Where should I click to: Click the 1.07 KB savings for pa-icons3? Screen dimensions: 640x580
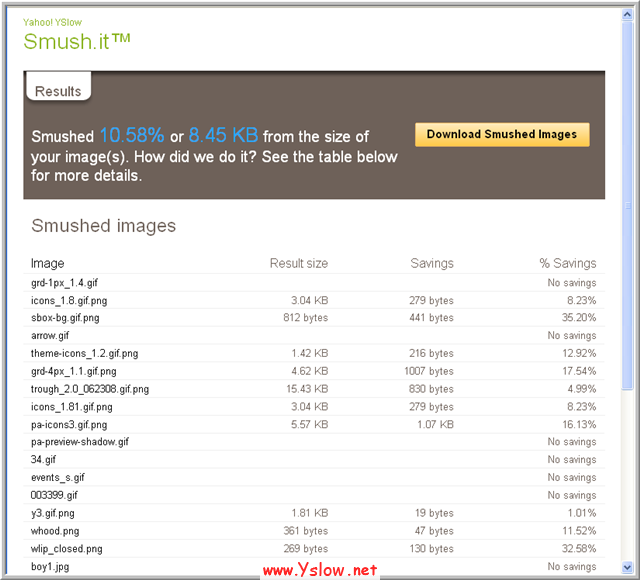pos(436,424)
